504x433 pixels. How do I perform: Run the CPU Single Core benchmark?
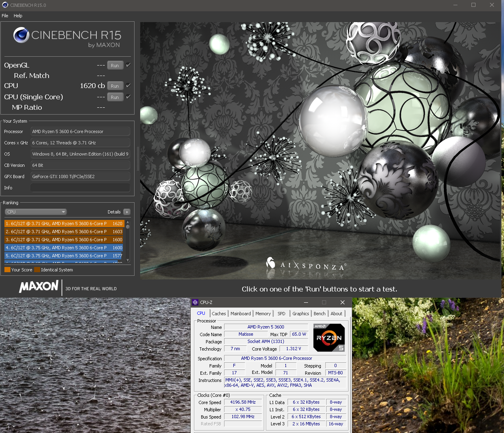115,97
